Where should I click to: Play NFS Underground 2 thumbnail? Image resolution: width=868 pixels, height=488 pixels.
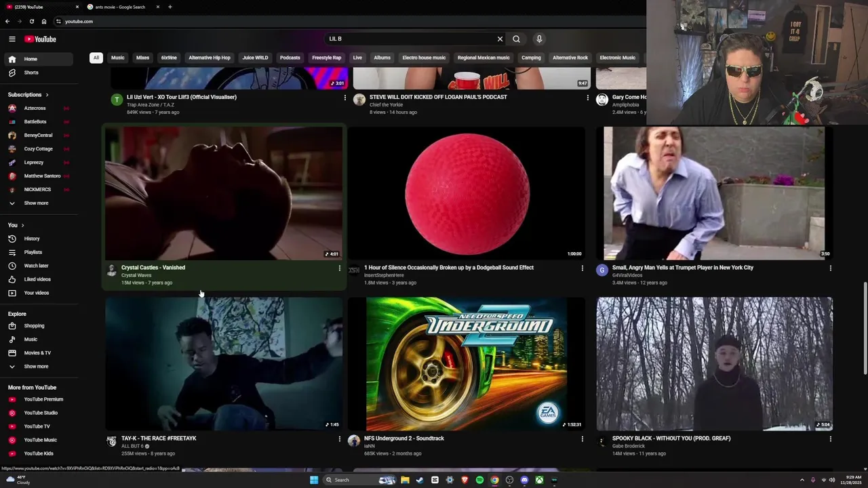pyautogui.click(x=467, y=364)
